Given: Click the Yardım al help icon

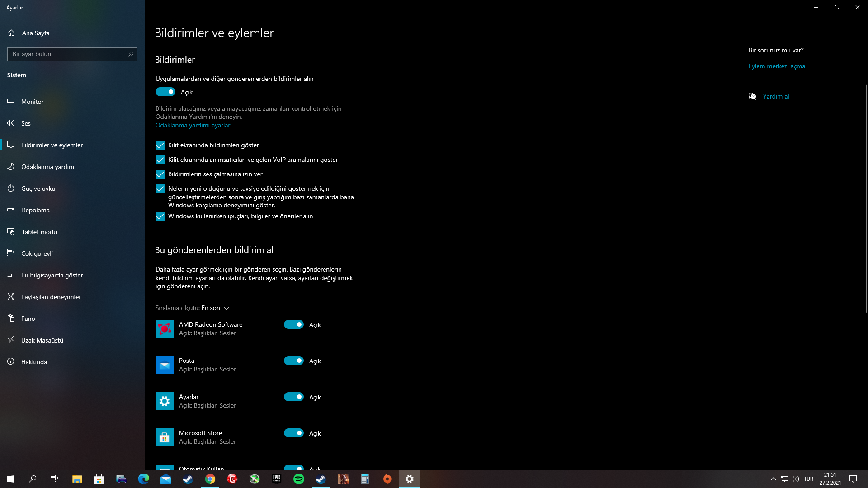Looking at the screenshot, I should [x=752, y=96].
